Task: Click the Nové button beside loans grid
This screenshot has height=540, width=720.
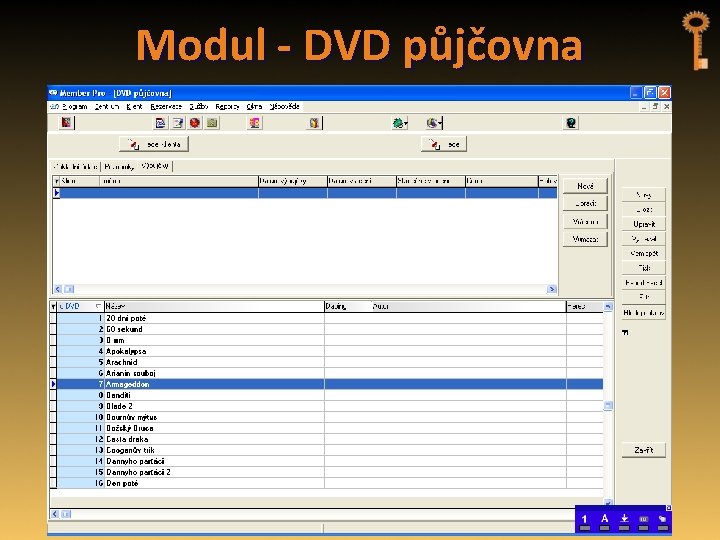Action: pyautogui.click(x=585, y=186)
